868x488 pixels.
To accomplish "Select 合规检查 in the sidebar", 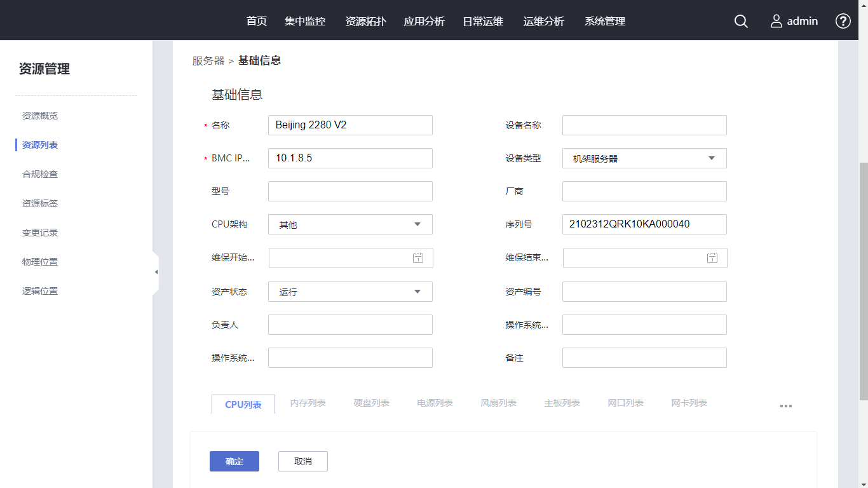I will click(40, 174).
